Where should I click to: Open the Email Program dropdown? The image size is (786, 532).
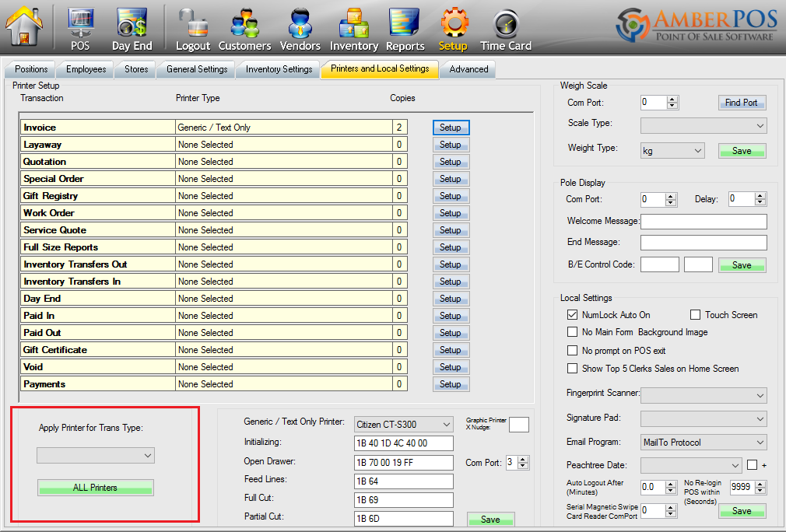(x=704, y=443)
